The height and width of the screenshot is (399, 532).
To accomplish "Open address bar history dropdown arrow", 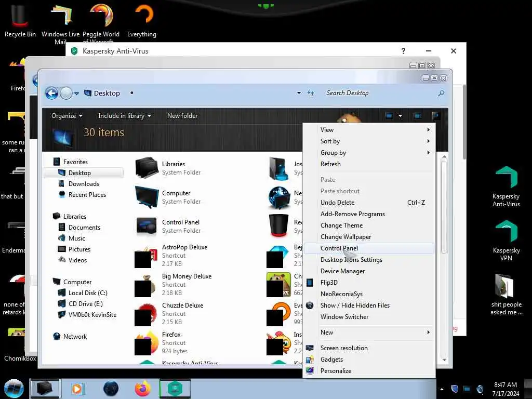I will tap(299, 93).
